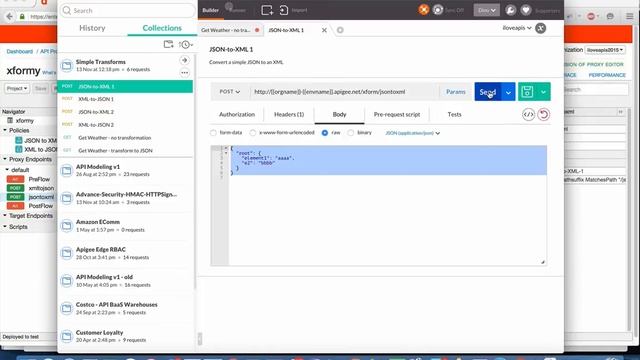Select the form-data body option

(x=213, y=133)
